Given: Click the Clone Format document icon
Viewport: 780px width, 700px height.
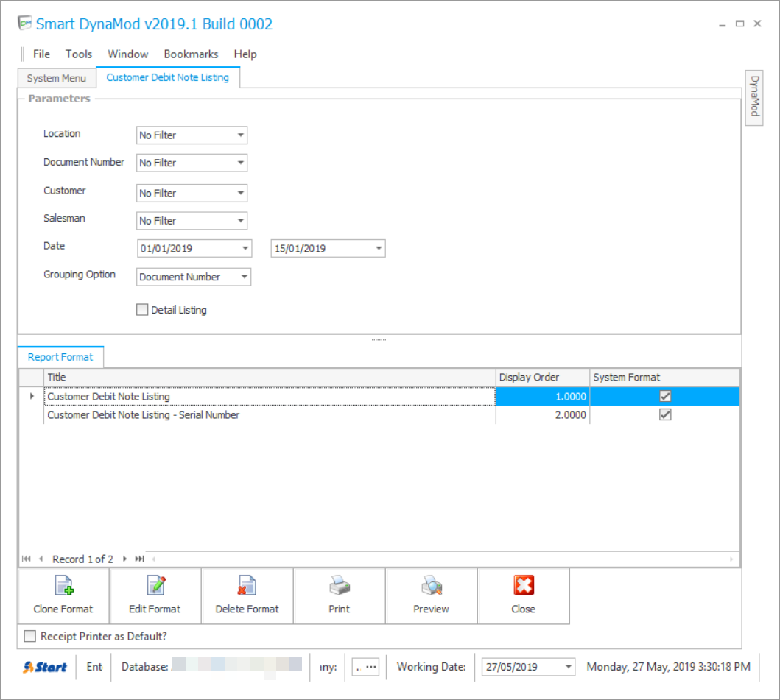Looking at the screenshot, I should (x=64, y=586).
